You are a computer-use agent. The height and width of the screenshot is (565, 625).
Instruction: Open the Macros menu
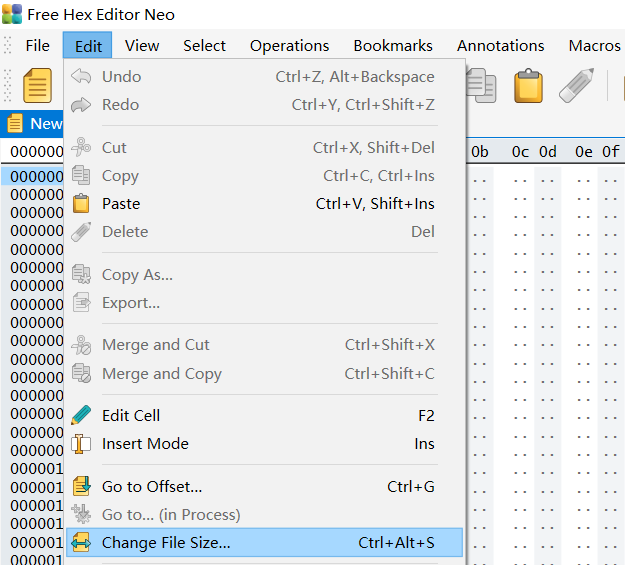click(x=594, y=45)
